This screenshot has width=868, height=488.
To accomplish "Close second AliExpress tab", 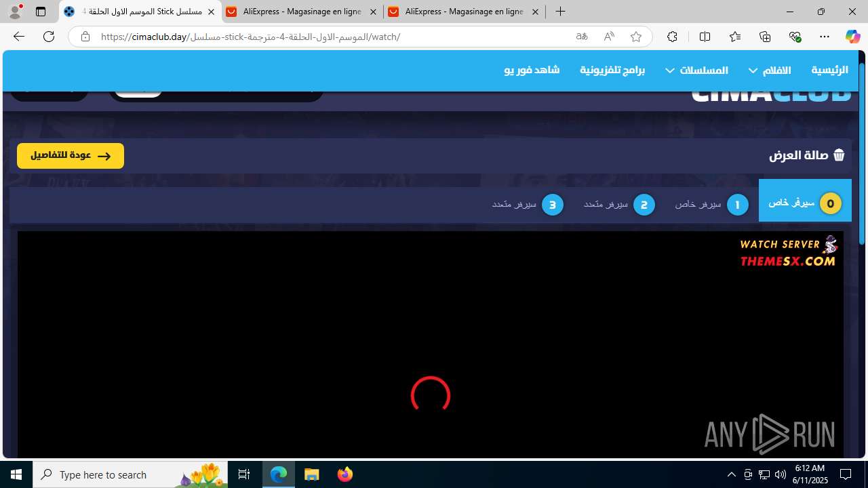I will 535,12.
